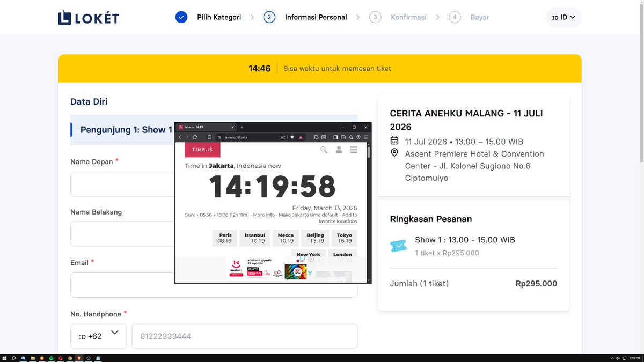The width and height of the screenshot is (644, 362).
Task: Open the ID language selector dropdown
Action: 563,17
